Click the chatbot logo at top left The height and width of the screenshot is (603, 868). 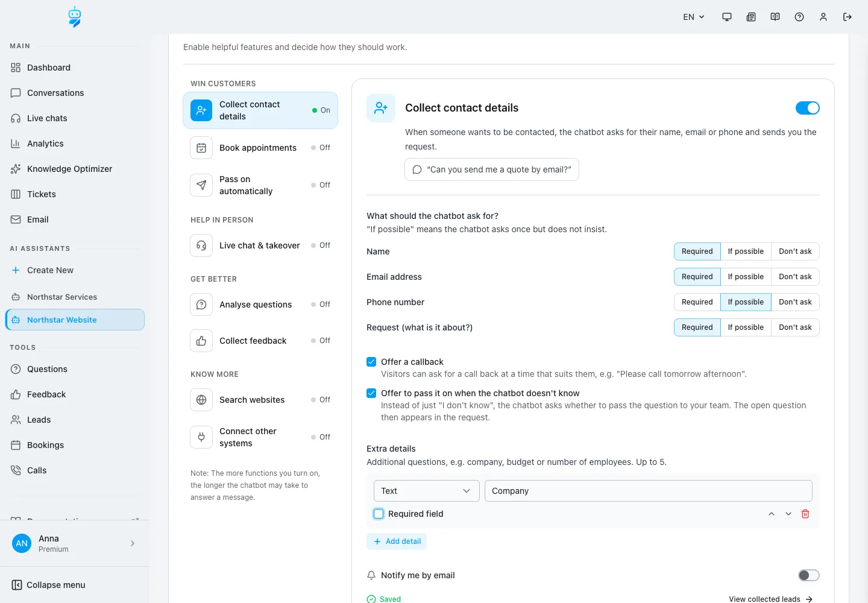[x=75, y=17]
